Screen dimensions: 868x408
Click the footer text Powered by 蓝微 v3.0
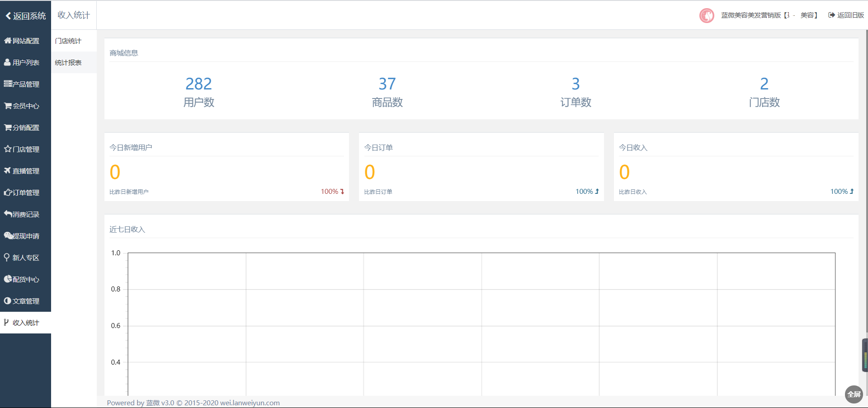click(141, 403)
